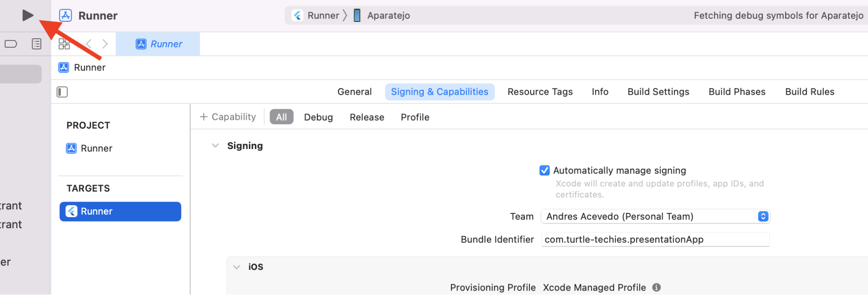Click the Bundle Identifier field
Screen dimensions: 868x295
pyautogui.click(x=655, y=239)
